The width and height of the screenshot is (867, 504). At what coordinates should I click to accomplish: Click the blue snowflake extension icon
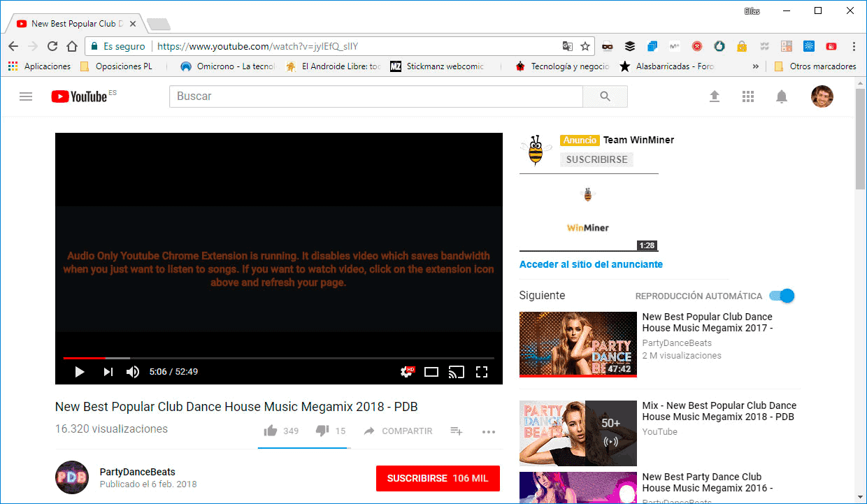coord(809,46)
